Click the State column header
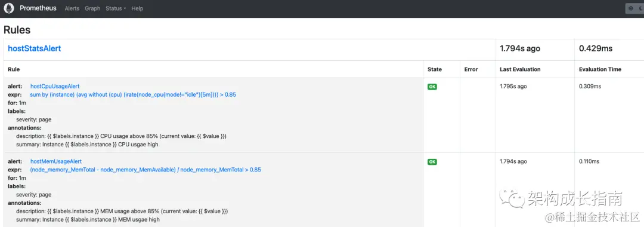The height and width of the screenshot is (227, 644). tap(435, 69)
